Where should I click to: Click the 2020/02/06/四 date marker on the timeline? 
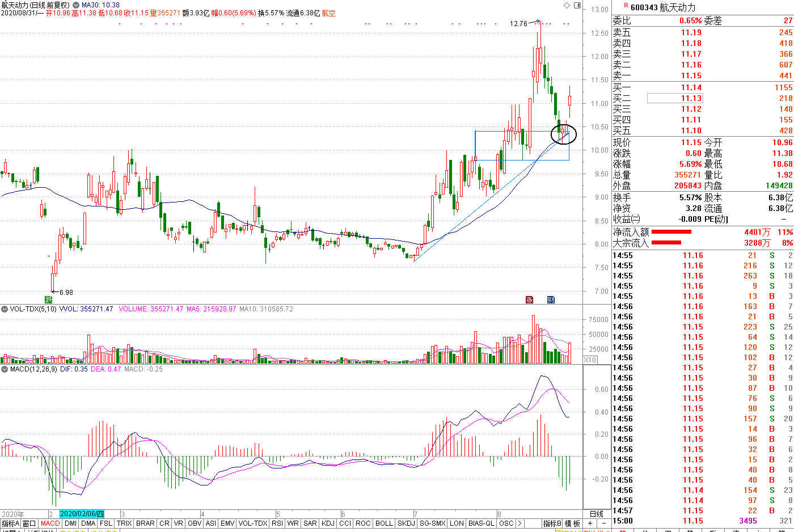pos(82,514)
